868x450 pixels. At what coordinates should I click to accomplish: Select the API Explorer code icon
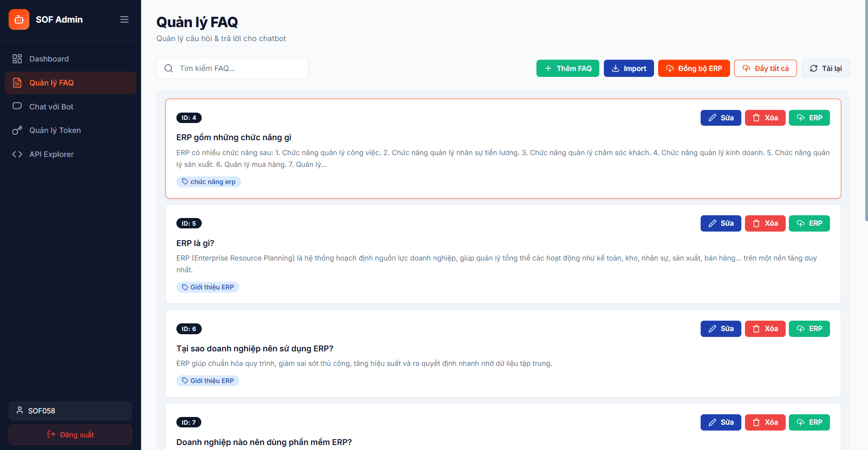coord(17,154)
